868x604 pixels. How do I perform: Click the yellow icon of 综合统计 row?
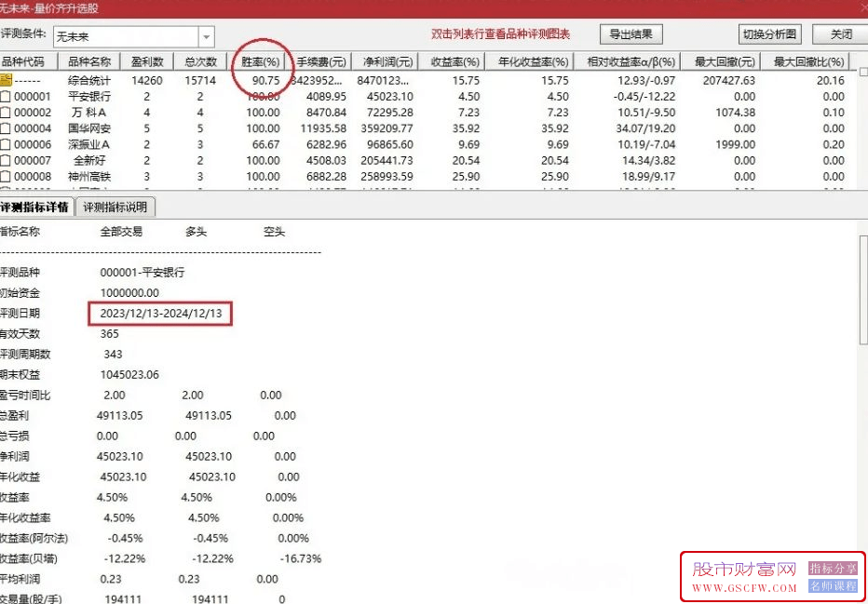point(6,80)
